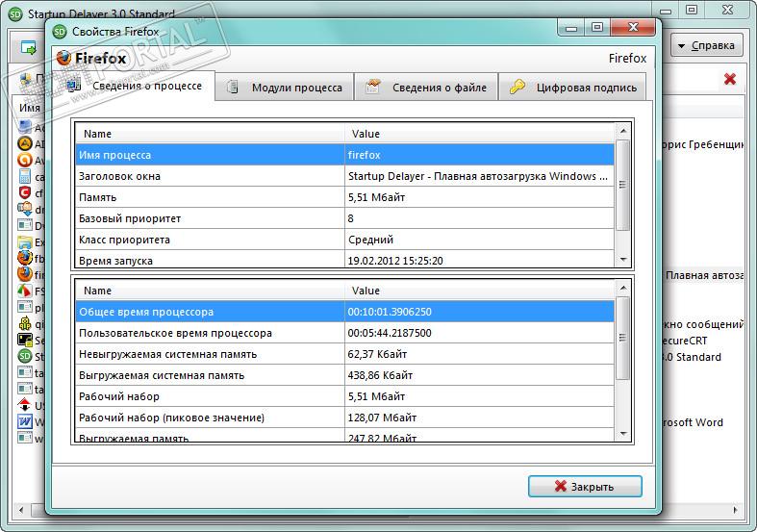Image resolution: width=757 pixels, height=532 pixels.
Task: Click the scrollbar thumb of the processor time table
Action: click(x=622, y=338)
